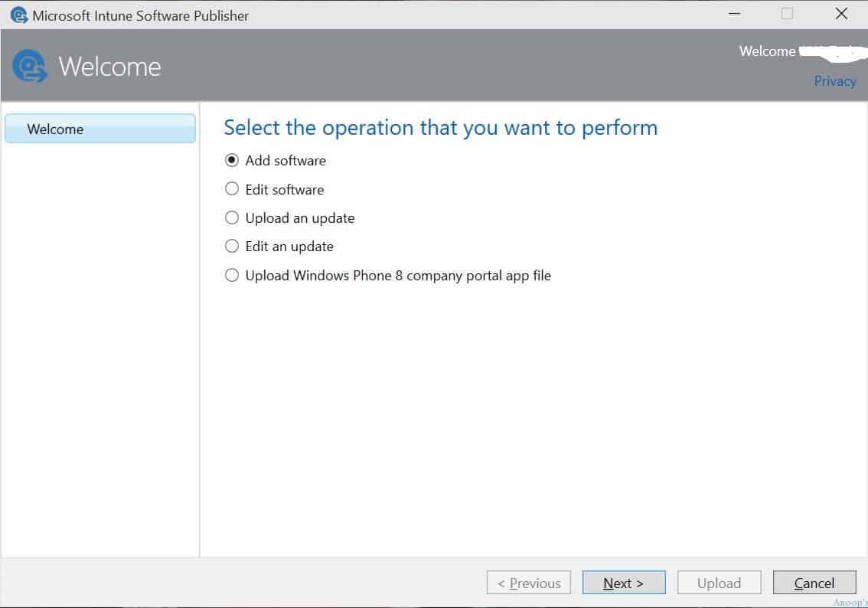Viewport: 868px width, 608px height.
Task: Click the Next button
Action: click(x=624, y=583)
